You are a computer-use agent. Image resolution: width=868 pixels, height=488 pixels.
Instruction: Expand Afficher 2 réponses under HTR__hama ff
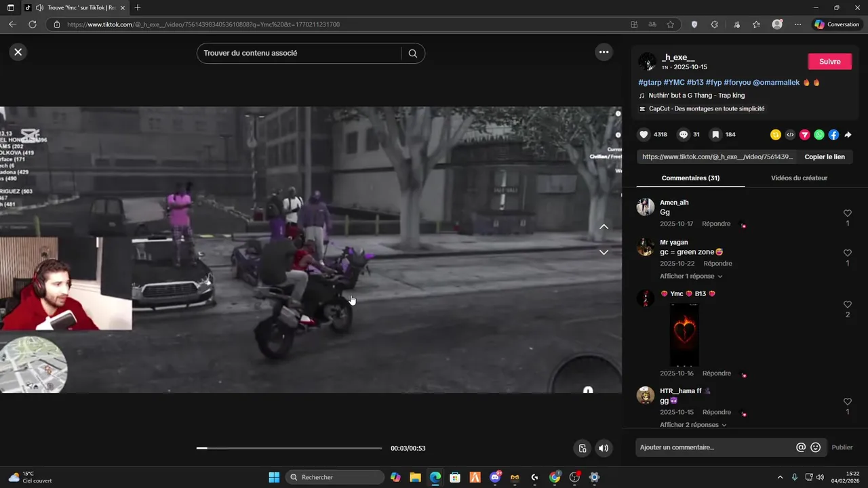coord(693,425)
